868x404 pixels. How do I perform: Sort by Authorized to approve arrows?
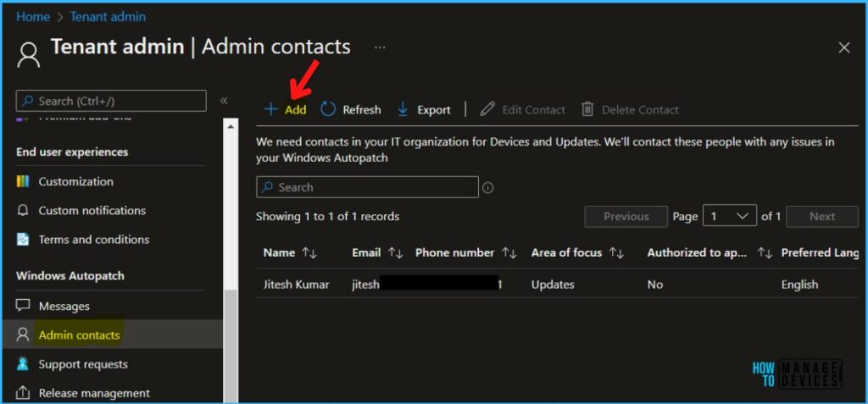765,253
